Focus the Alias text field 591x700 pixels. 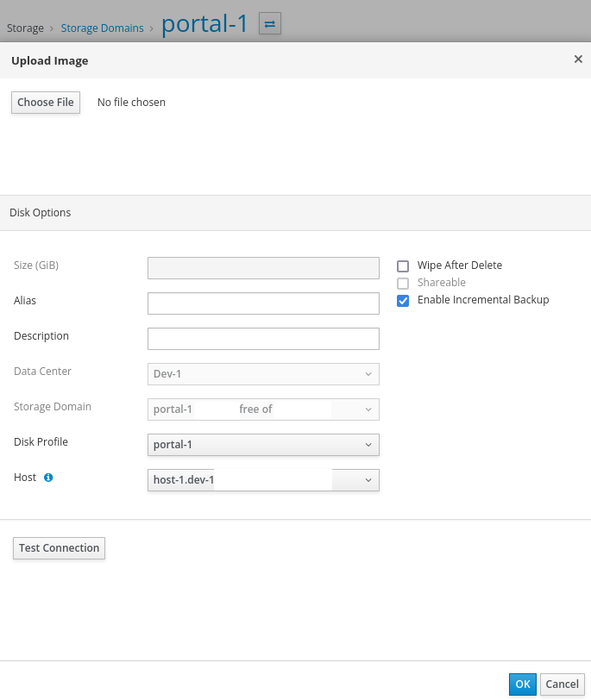coord(263,303)
